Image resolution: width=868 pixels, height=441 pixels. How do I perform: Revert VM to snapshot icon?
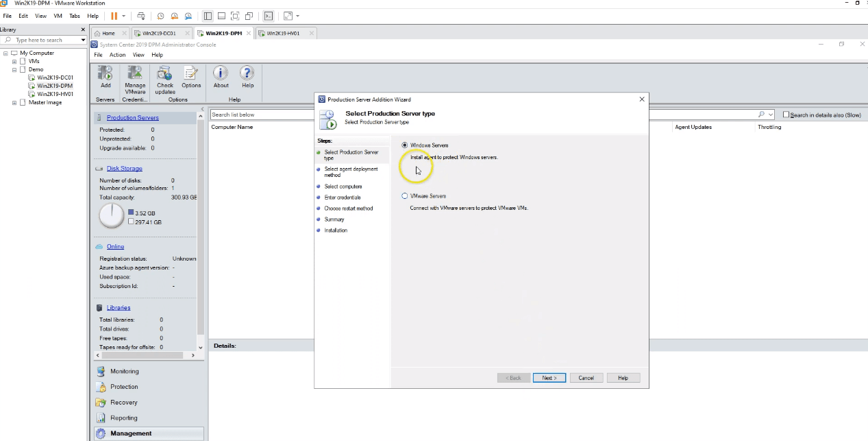174,16
